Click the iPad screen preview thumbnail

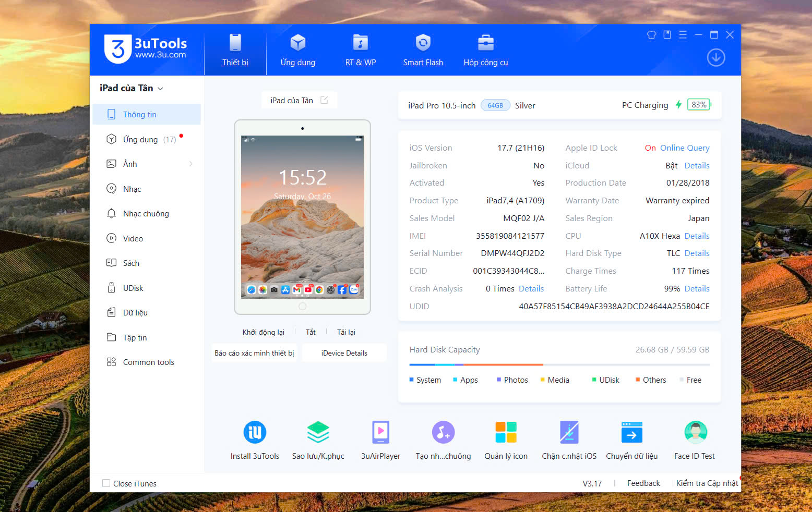[303, 216]
